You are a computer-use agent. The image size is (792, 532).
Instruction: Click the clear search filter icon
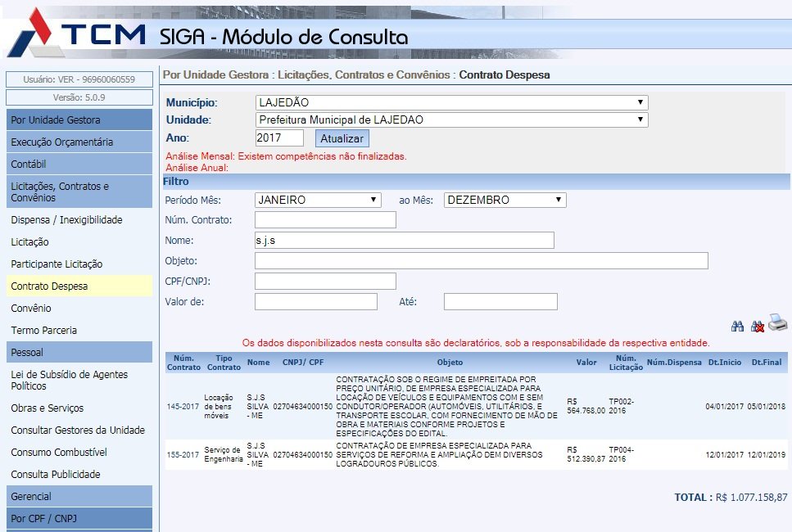[x=758, y=326]
